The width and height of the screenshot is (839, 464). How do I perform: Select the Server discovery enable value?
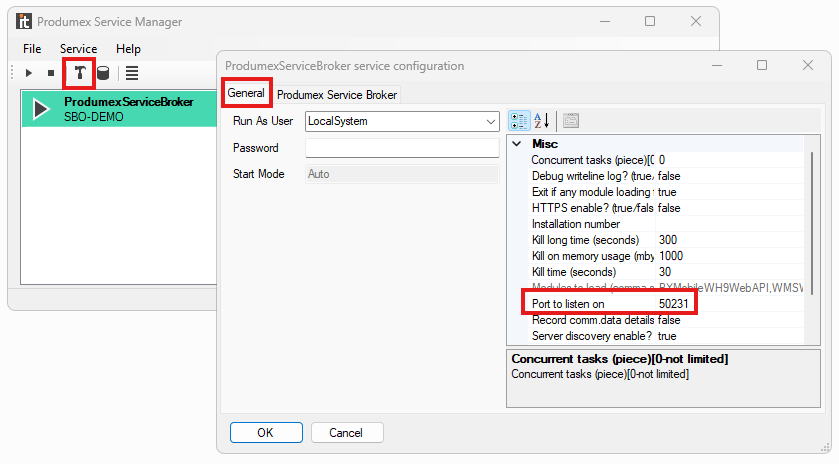(730, 335)
